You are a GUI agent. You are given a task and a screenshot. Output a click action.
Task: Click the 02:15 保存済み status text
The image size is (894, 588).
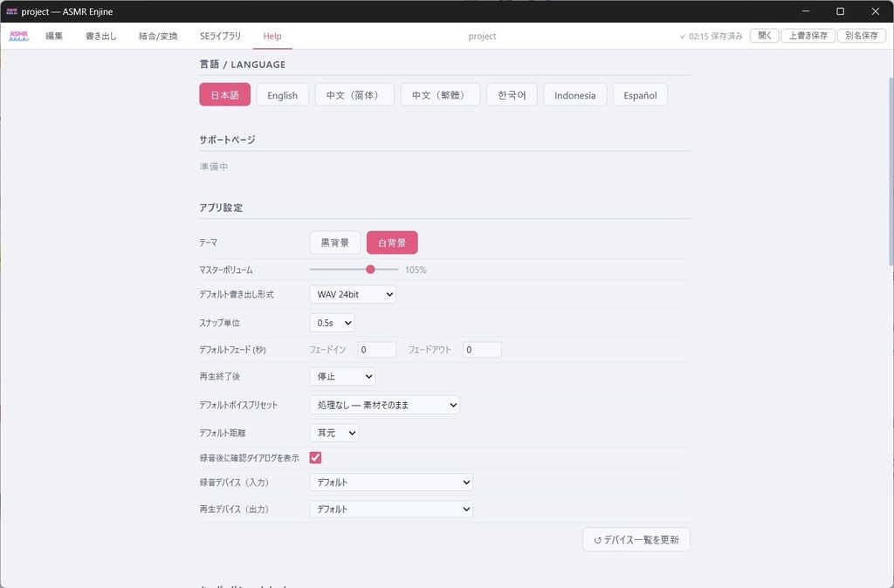pyautogui.click(x=711, y=36)
